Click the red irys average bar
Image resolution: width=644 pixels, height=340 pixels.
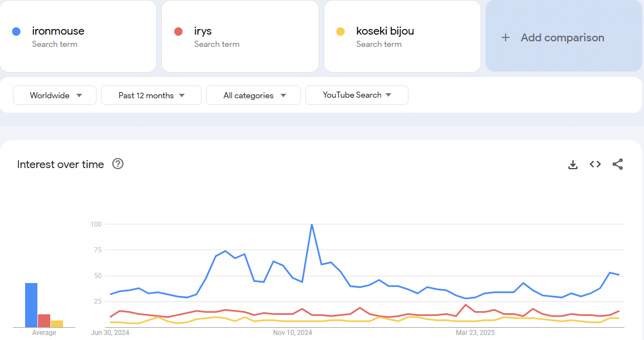(x=44, y=320)
